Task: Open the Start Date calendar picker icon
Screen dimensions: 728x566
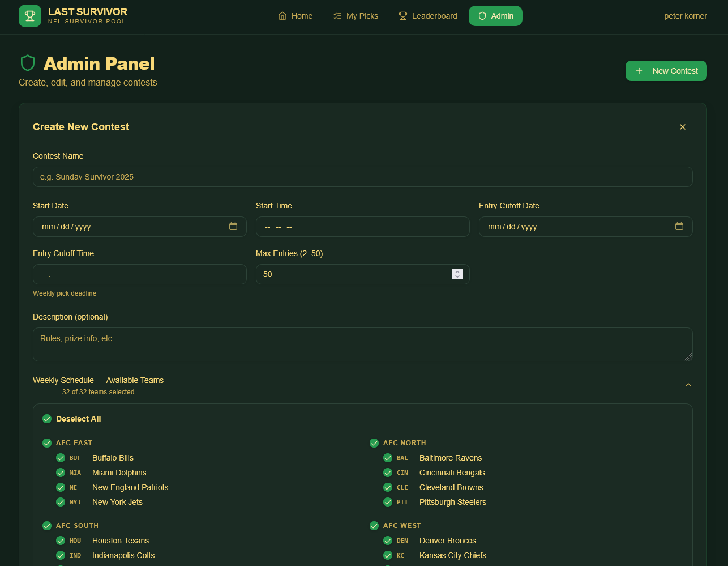Action: click(x=233, y=227)
